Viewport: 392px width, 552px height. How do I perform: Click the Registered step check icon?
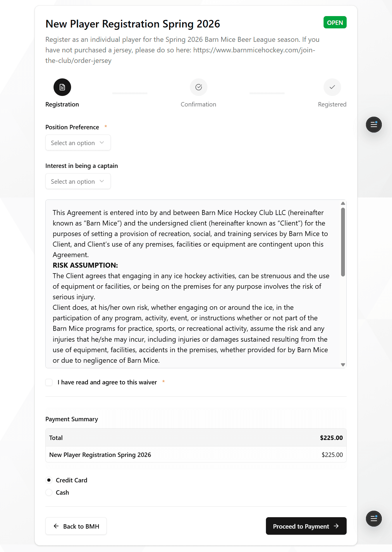coord(332,87)
